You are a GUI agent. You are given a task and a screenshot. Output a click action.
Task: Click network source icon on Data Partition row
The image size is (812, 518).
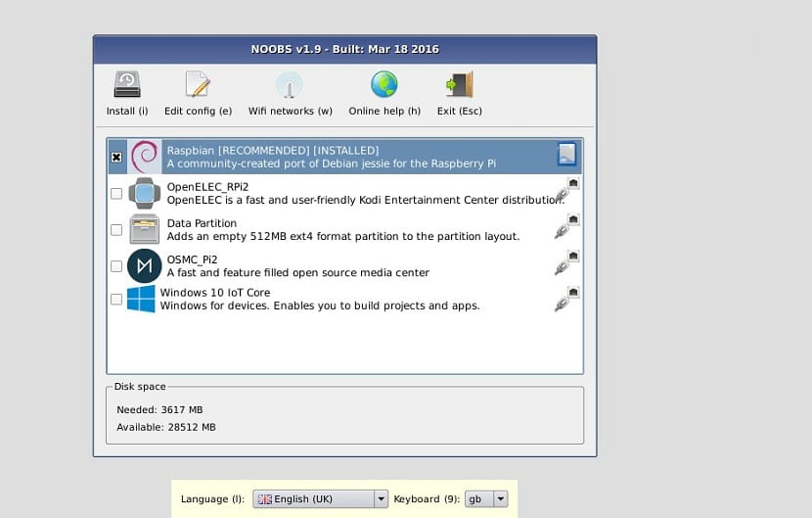pos(567,226)
